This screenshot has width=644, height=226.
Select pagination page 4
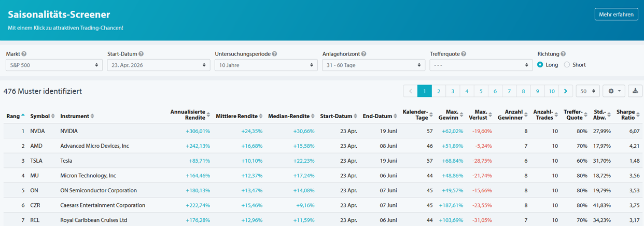click(x=467, y=91)
